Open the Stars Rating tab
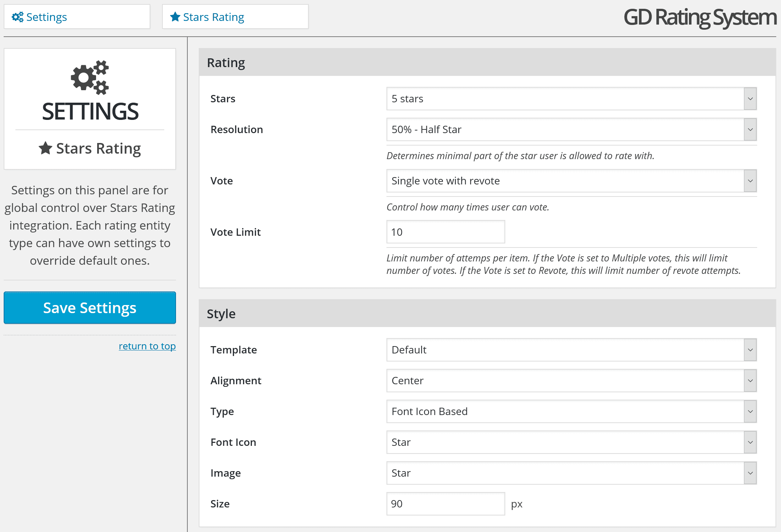Viewport: 781px width, 532px height. (x=235, y=16)
